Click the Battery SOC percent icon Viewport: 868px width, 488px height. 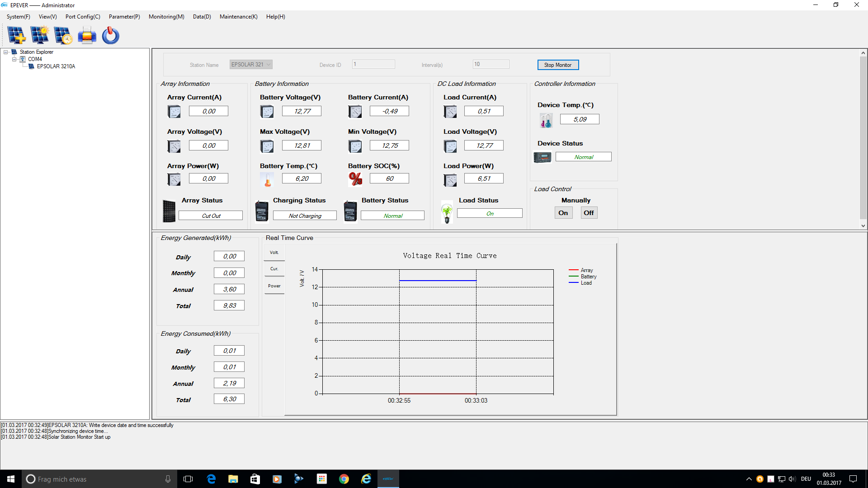coord(355,179)
